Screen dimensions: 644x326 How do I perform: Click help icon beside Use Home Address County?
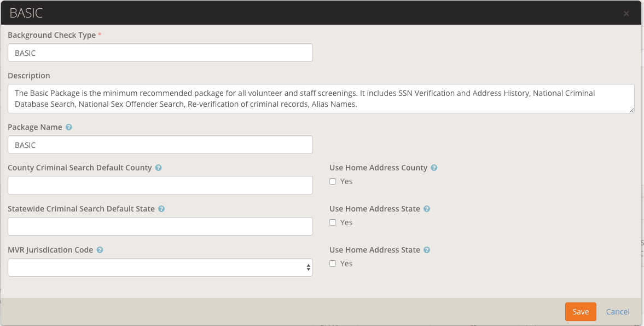pyautogui.click(x=434, y=168)
